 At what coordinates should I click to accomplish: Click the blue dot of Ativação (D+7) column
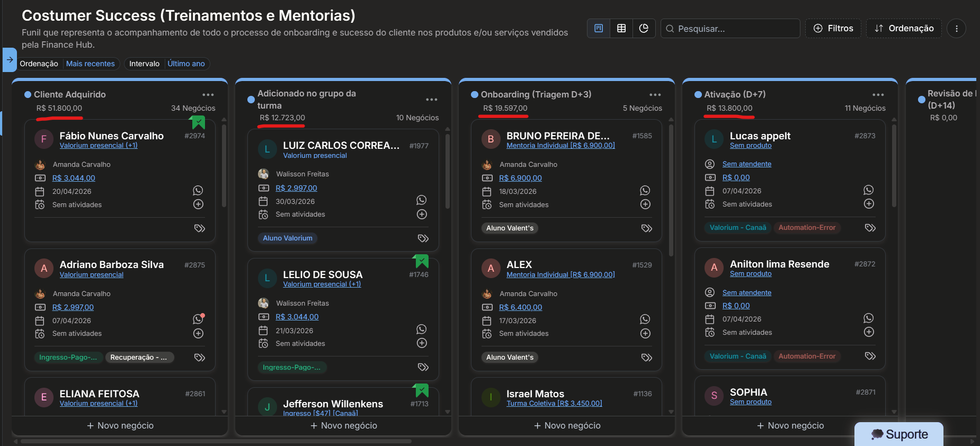[698, 95]
